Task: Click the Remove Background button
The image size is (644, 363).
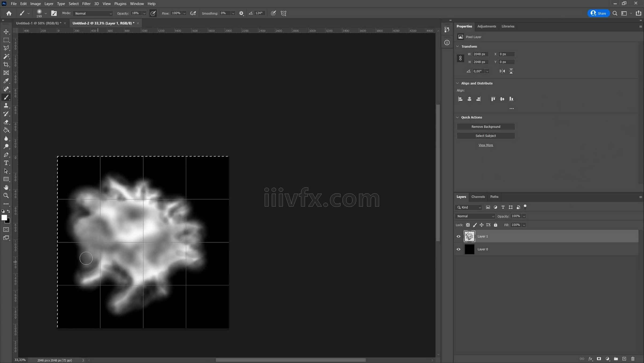Action: click(x=486, y=127)
